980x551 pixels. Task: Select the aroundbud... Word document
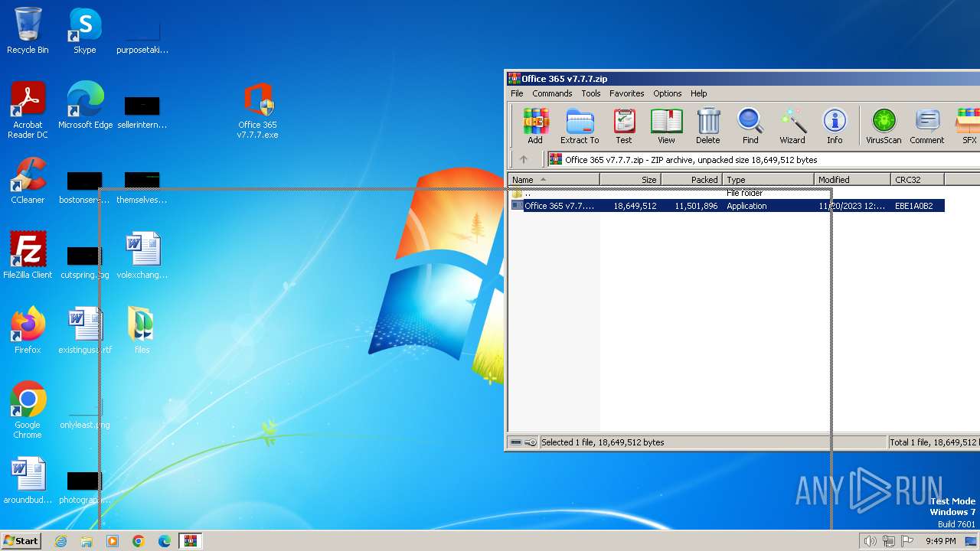tap(28, 481)
